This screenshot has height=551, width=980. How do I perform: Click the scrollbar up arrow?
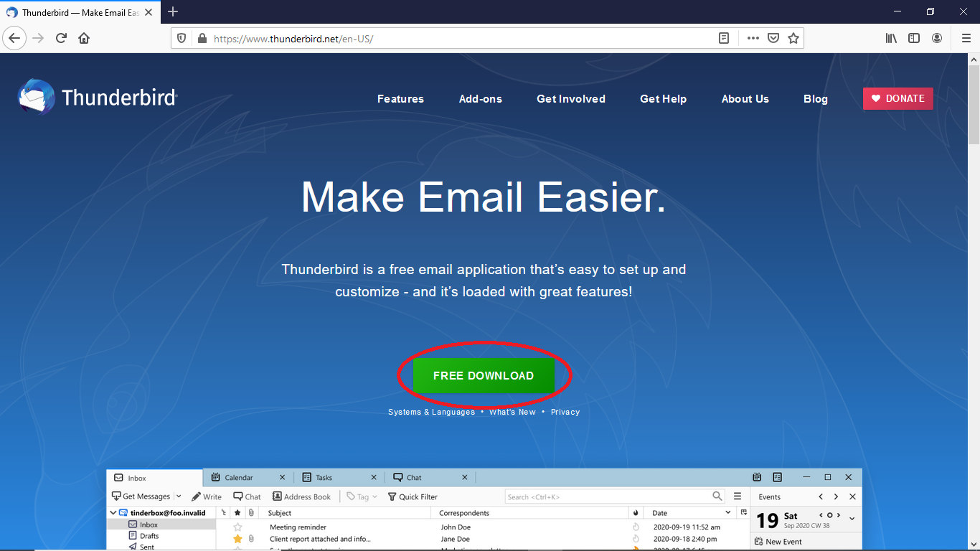coord(974,59)
